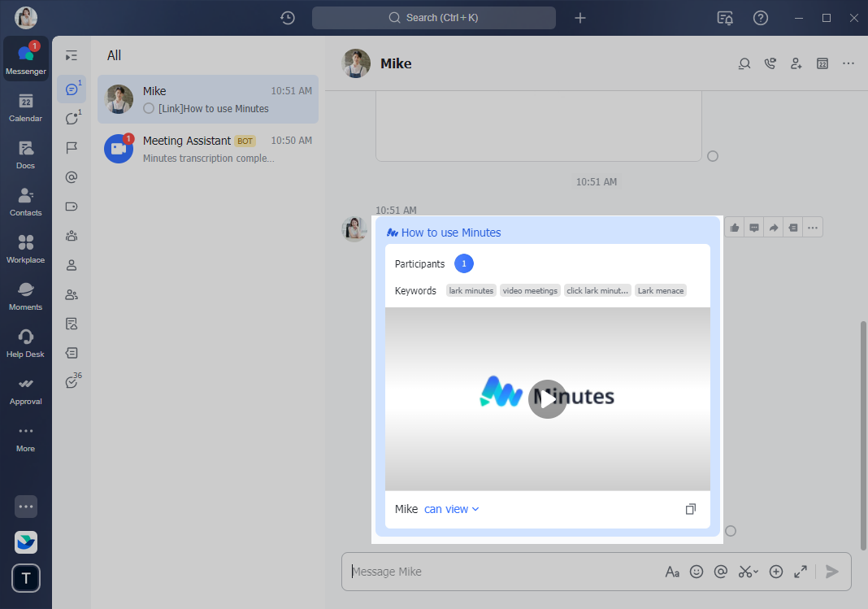The image size is (868, 609).
Task: Open the Calendar tab
Action: coord(25,107)
